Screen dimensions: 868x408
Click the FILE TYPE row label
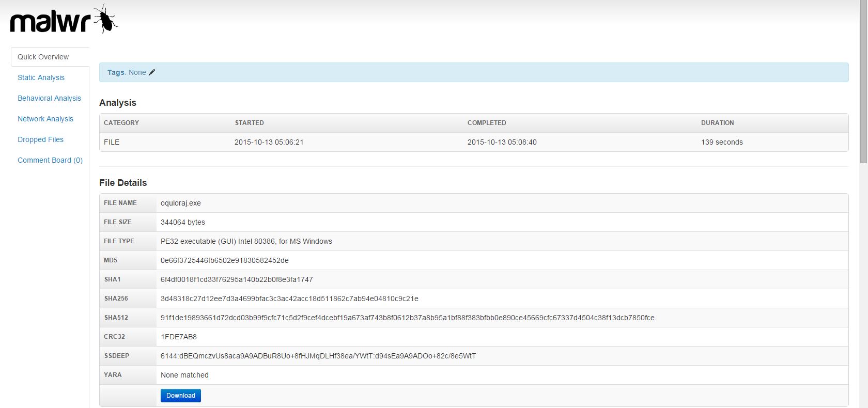coord(119,241)
